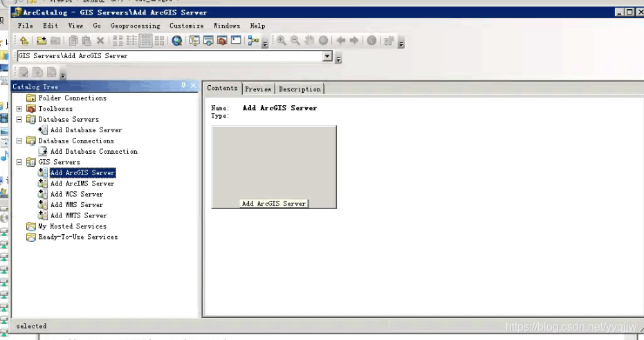Switch to the Contents tab
This screenshot has height=340, width=644.
tap(222, 88)
